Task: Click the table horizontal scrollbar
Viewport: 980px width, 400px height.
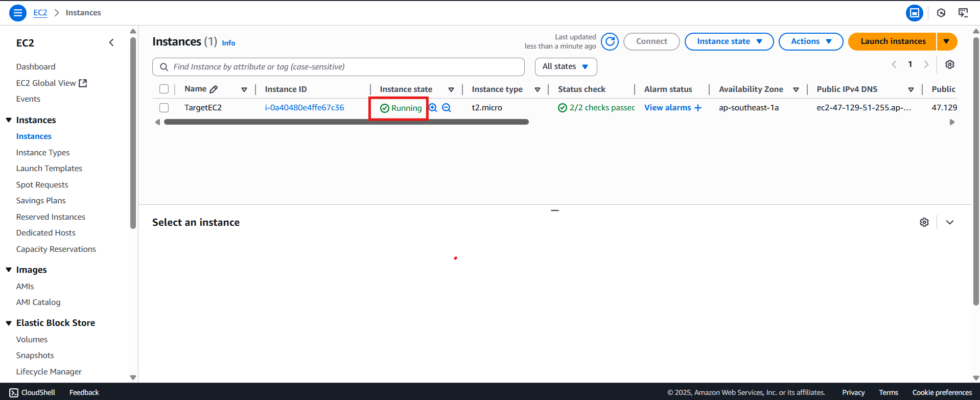Action: click(346, 122)
